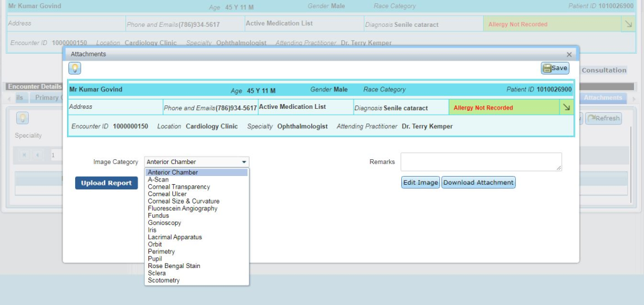644x305 pixels.
Task: Click the page number field
Action: (56, 155)
